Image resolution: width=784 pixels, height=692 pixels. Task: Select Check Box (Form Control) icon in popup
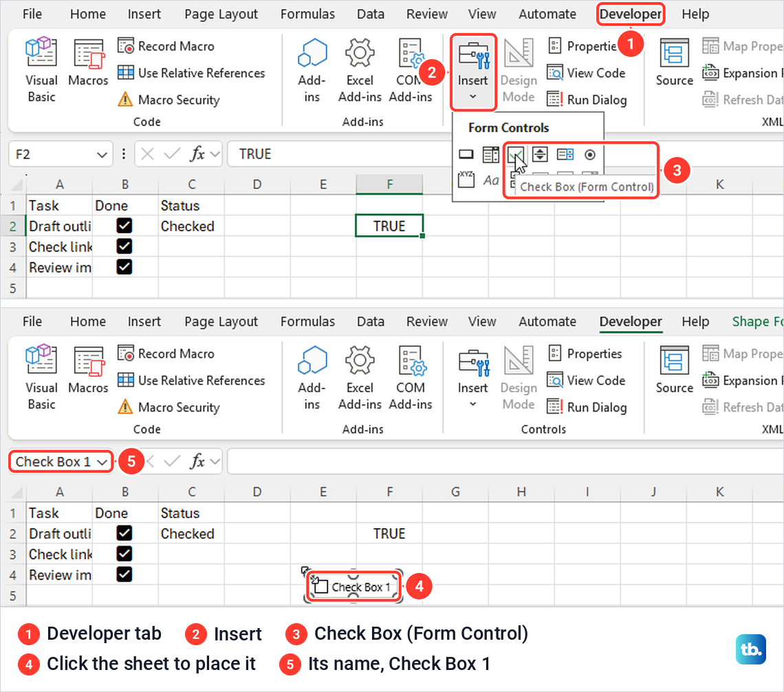point(516,155)
